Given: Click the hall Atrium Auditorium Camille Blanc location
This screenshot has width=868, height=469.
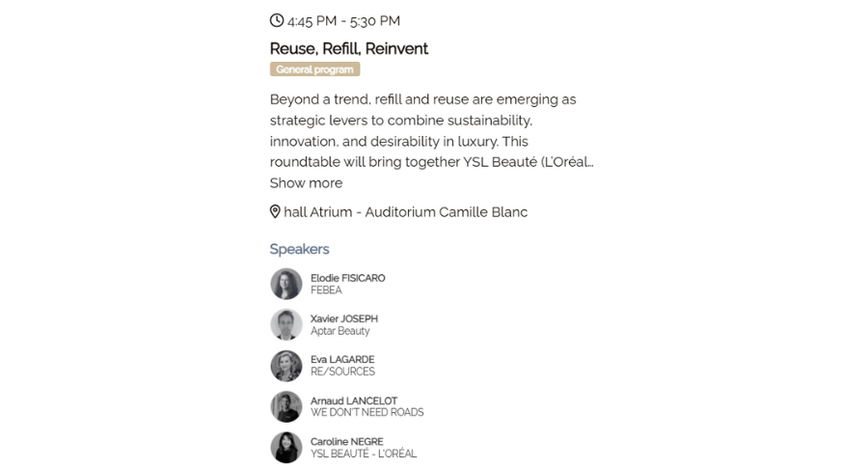Looking at the screenshot, I should [406, 212].
